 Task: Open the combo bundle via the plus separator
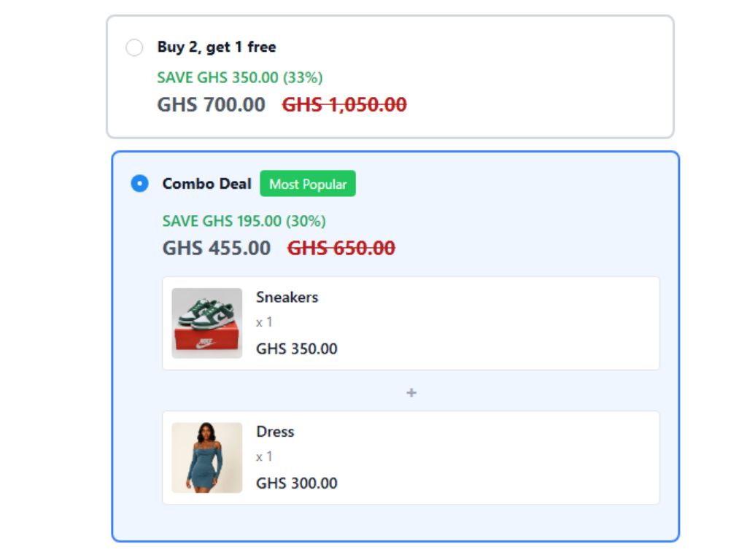[412, 393]
